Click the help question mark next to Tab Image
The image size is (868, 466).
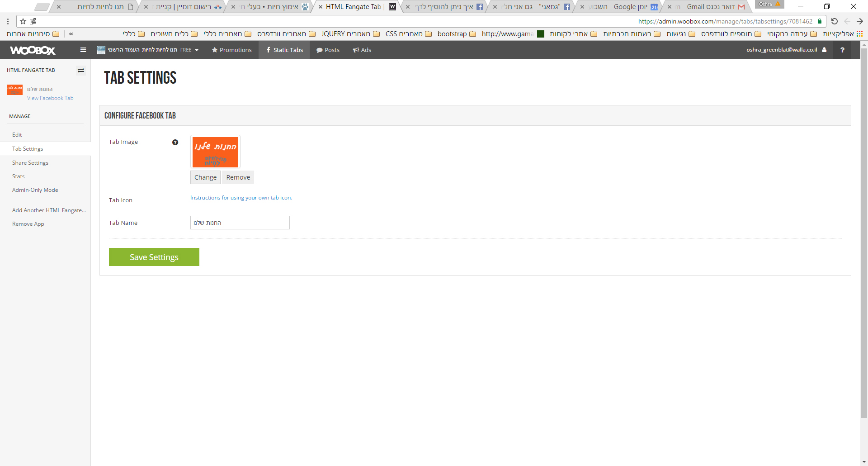click(175, 143)
